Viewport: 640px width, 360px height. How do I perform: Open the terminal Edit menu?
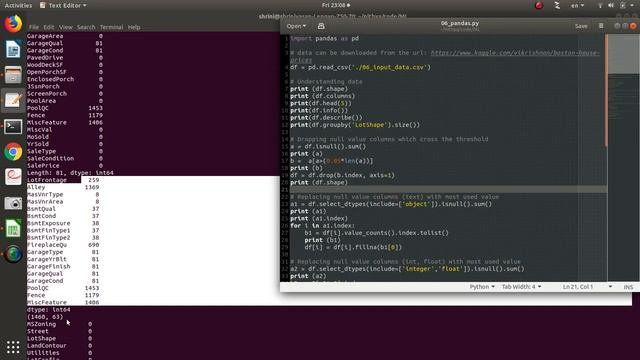[x=49, y=27]
